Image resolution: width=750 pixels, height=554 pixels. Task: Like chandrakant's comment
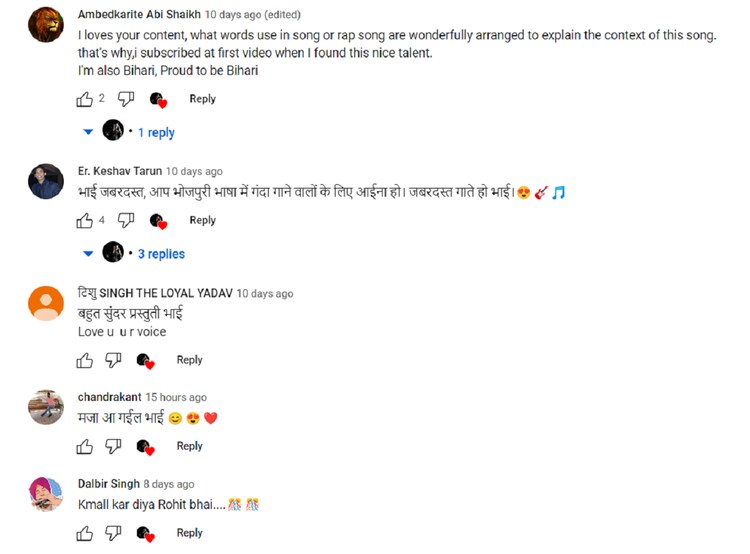click(x=85, y=446)
